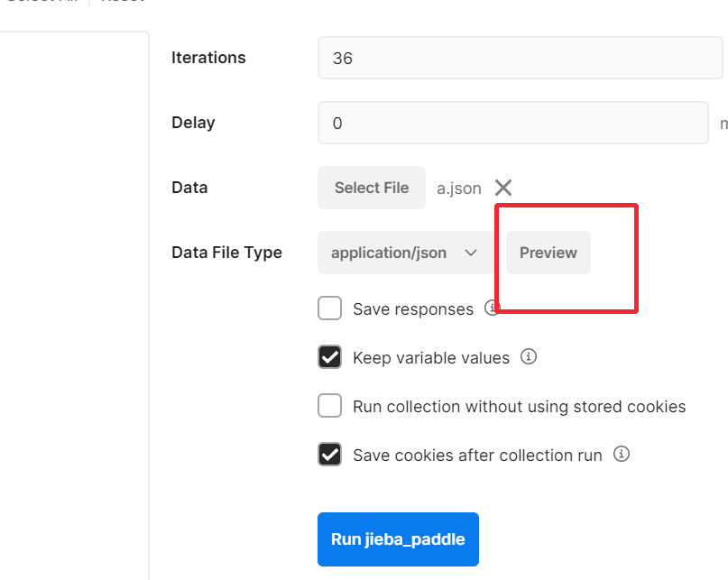Click the Keep variable values label

[431, 358]
